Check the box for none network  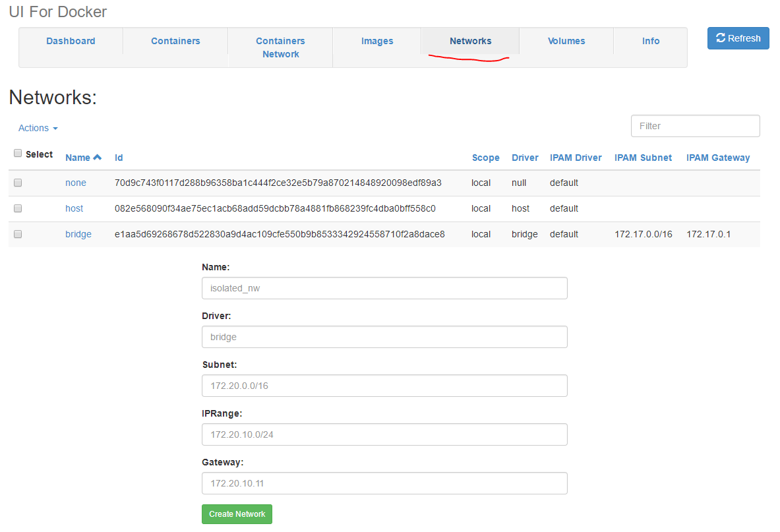coord(18,183)
